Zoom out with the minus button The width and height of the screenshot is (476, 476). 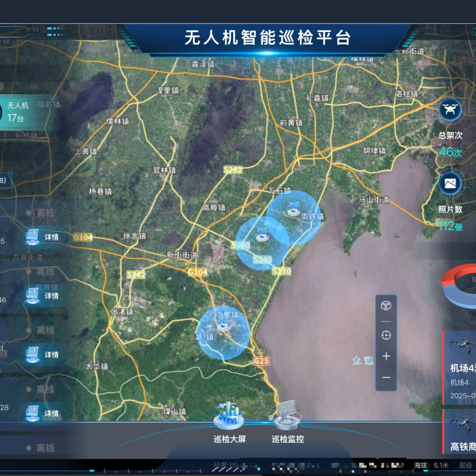386,377
